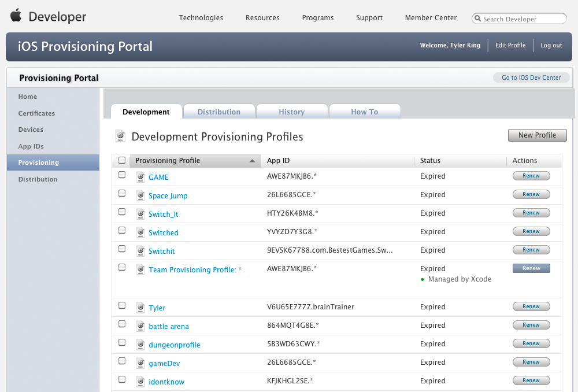Image resolution: width=578 pixels, height=392 pixels.
Task: Go to Member Center
Action: point(431,18)
